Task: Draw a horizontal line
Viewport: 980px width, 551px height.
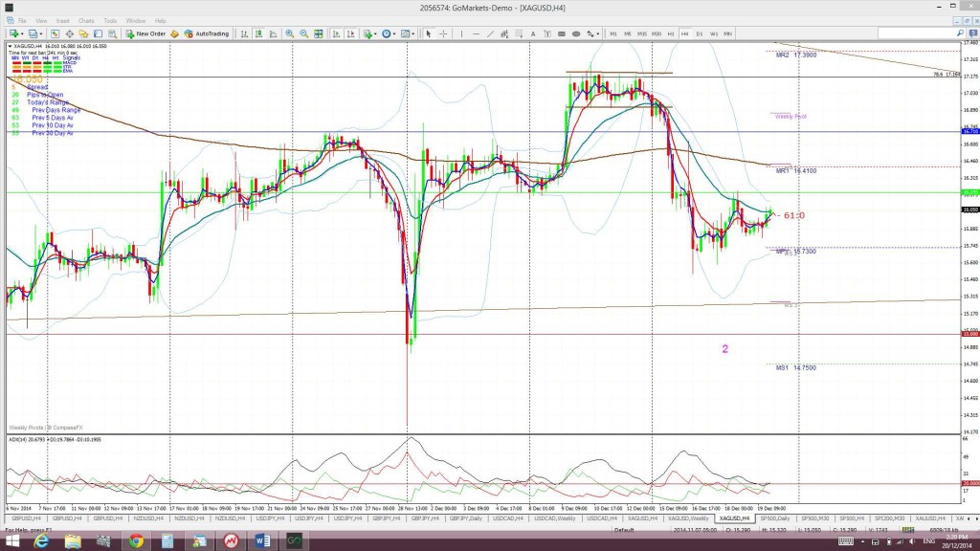Action: point(477,33)
